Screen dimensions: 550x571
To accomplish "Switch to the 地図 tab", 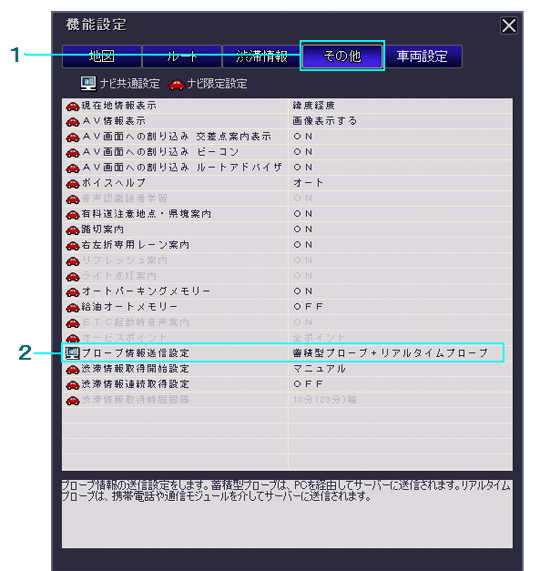I will (x=102, y=56).
